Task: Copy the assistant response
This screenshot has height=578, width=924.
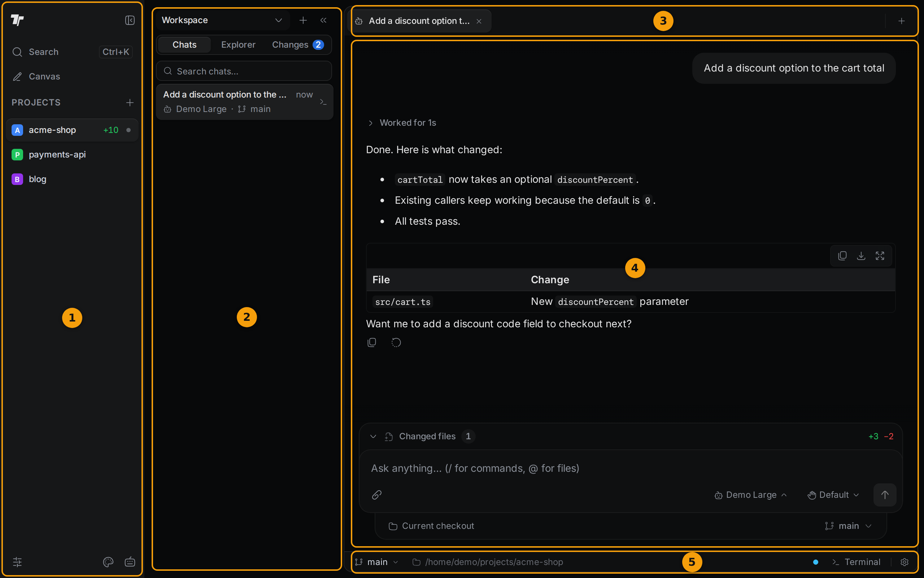Action: pos(372,342)
